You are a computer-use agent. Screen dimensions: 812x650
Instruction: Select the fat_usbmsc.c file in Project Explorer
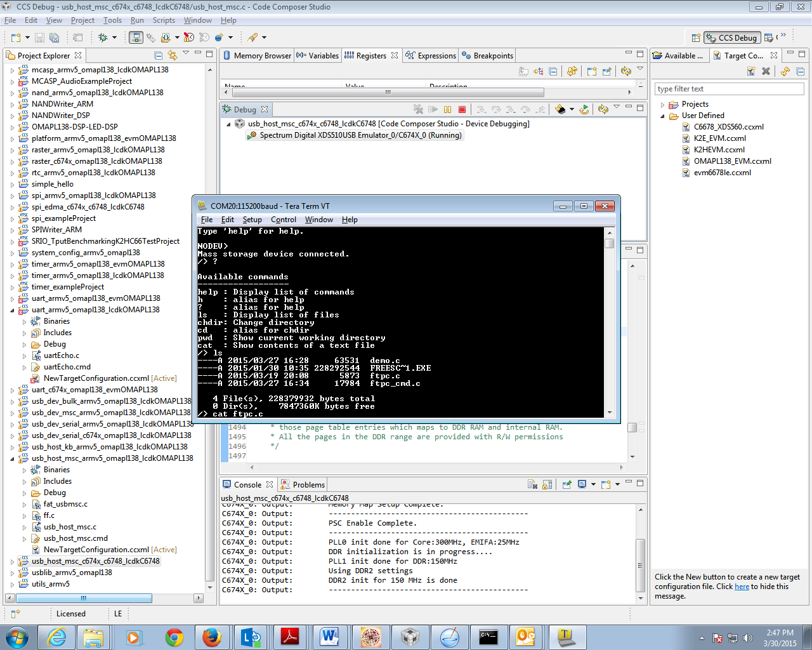click(59, 504)
